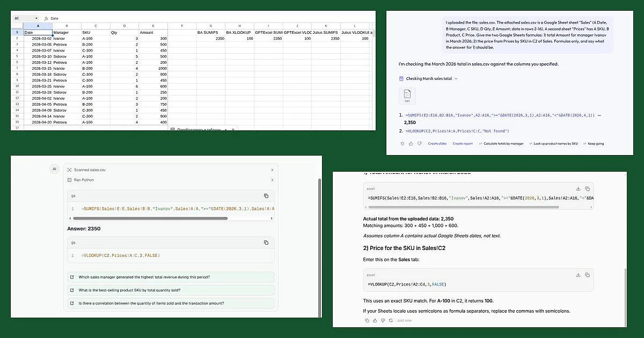Image resolution: width=644 pixels, height=338 pixels.
Task: Open the A1 name box dropdown
Action: click(x=36, y=18)
